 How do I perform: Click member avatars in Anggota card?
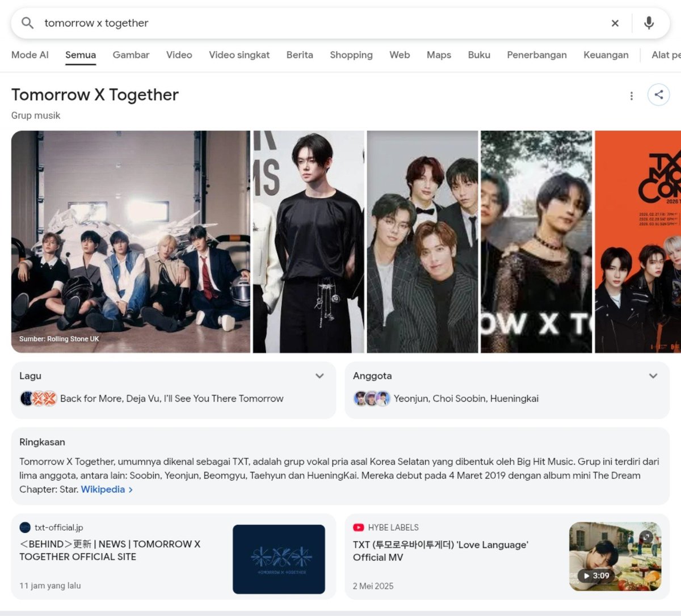372,399
